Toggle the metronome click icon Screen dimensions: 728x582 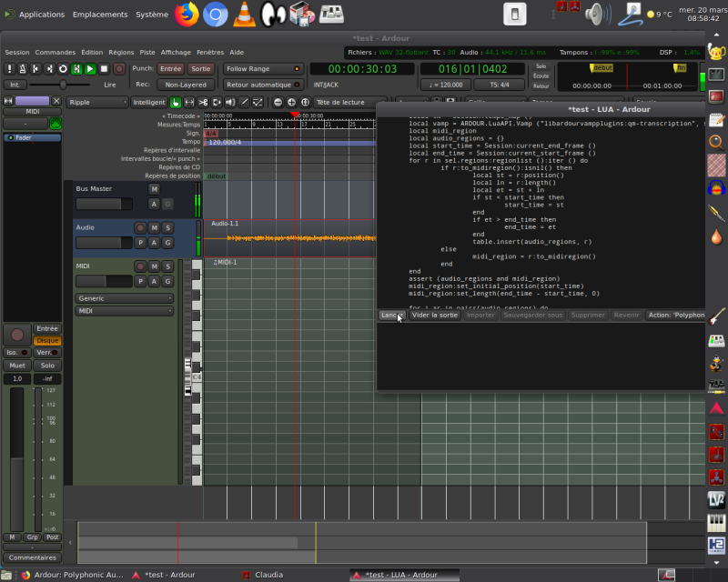(22, 69)
